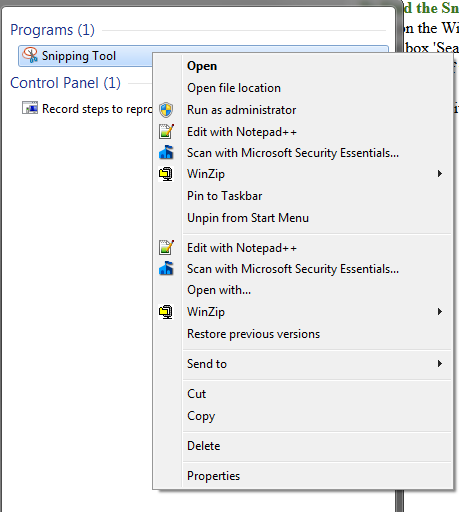Choose Open from the context menu
The height and width of the screenshot is (512, 459).
click(202, 66)
